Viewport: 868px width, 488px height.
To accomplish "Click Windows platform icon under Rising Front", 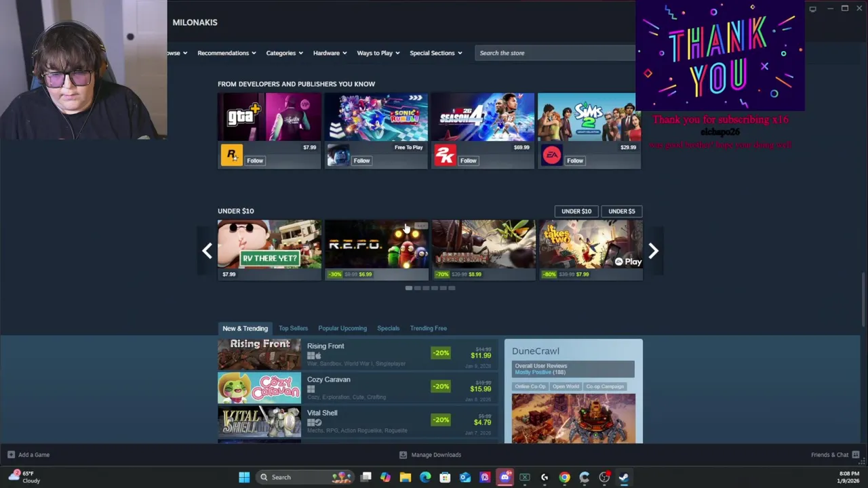I will (311, 356).
